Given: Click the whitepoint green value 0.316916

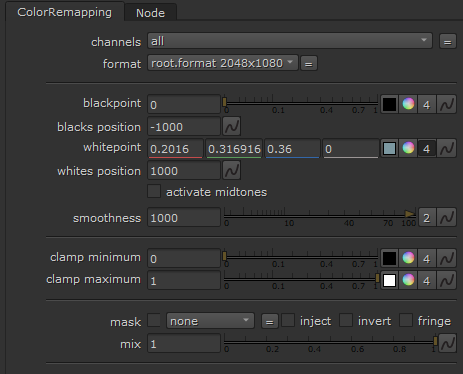Looking at the screenshot, I should click(x=234, y=149).
